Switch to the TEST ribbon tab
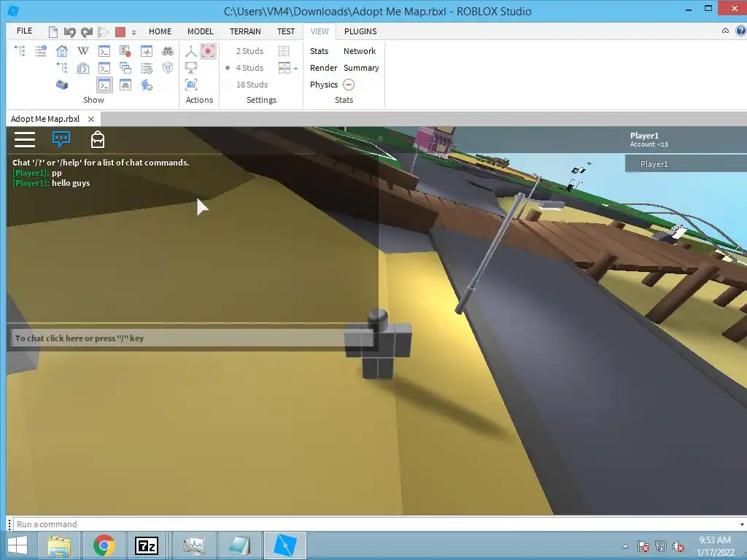Image resolution: width=747 pixels, height=560 pixels. (286, 31)
